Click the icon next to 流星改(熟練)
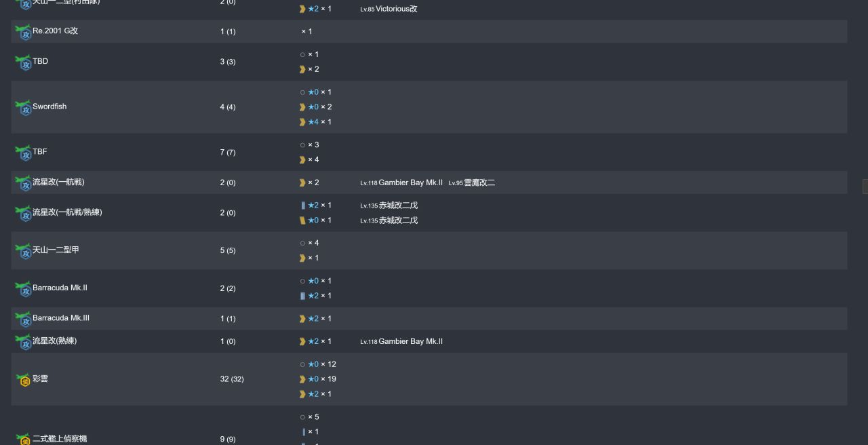The height and width of the screenshot is (445, 868). tap(24, 341)
